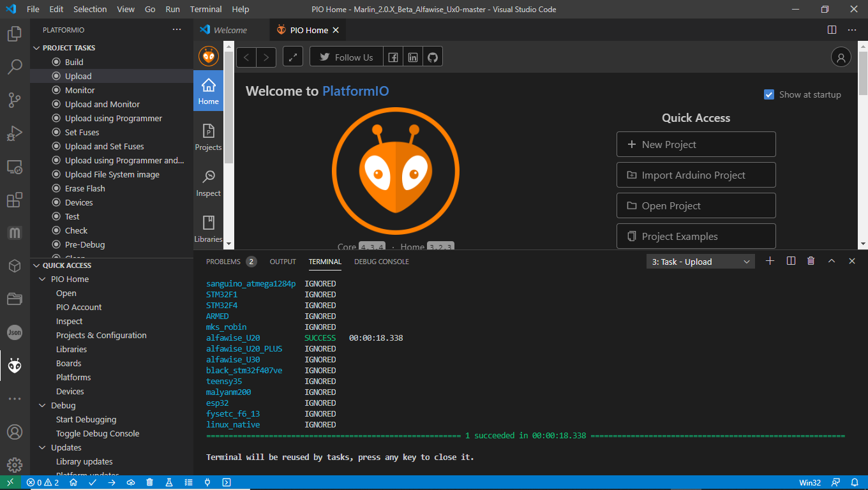The image size is (868, 490).
Task: Open the Explorer view in activity bar
Action: [15, 34]
